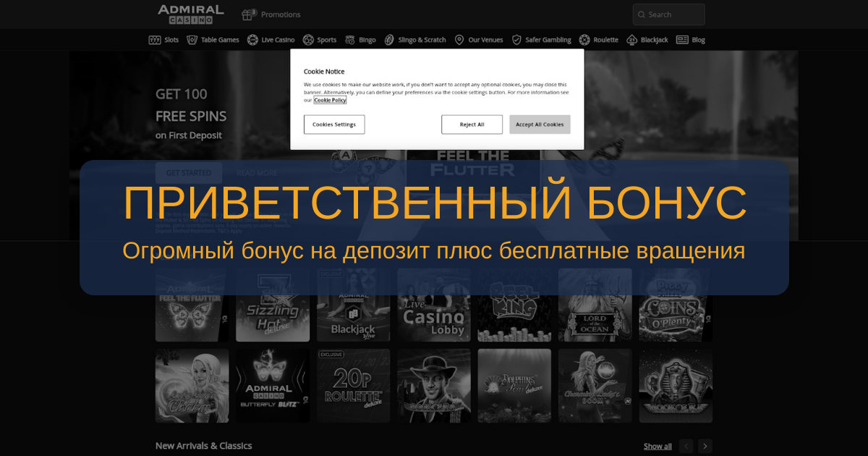Open the Butterfly Blitz game
Viewport: 868px width, 456px height.
coord(273,386)
